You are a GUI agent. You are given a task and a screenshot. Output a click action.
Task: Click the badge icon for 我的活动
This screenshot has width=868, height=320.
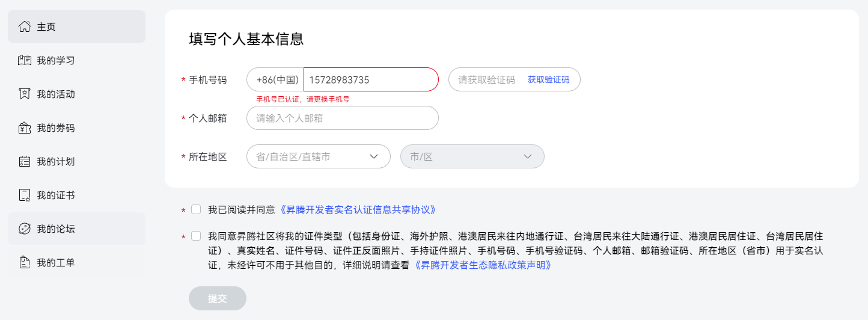(25, 94)
